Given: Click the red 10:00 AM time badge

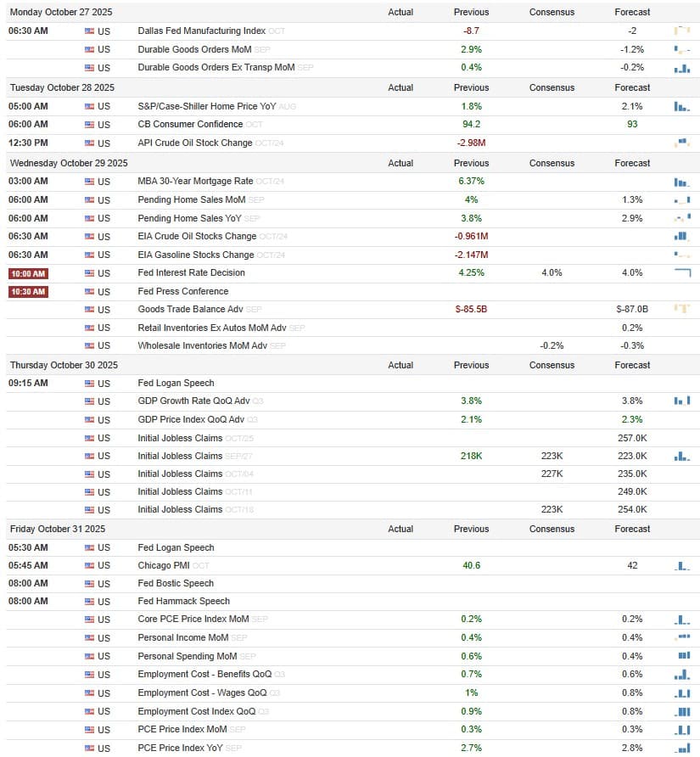Looking at the screenshot, I should click(28, 274).
